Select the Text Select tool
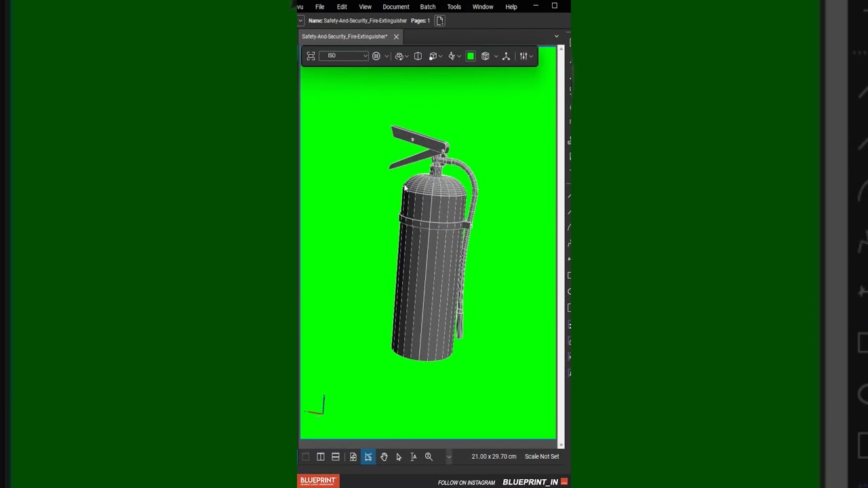 pyautogui.click(x=414, y=457)
